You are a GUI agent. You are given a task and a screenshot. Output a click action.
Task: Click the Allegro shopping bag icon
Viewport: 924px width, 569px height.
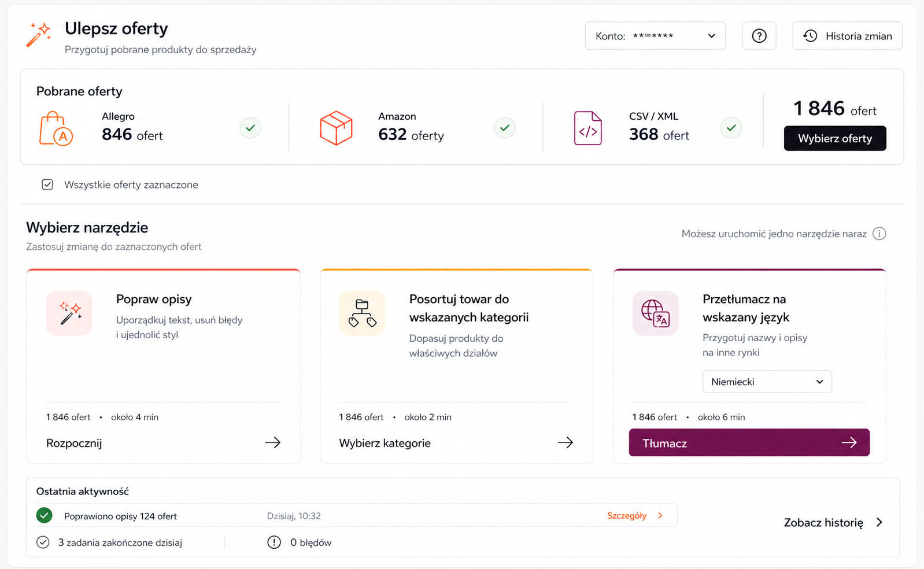(56, 128)
